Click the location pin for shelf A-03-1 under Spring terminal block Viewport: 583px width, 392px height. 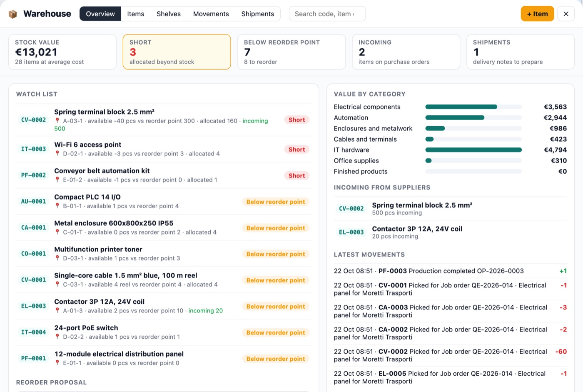click(x=57, y=121)
